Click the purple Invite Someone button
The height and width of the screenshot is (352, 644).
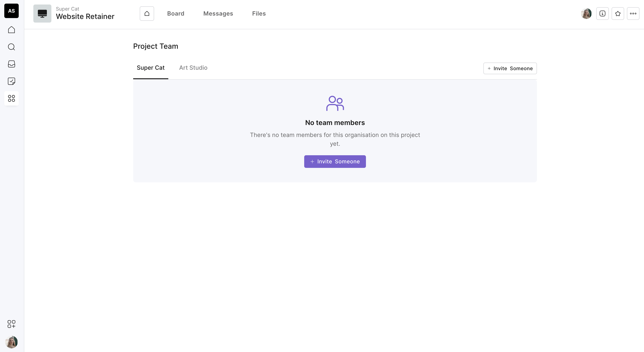pos(335,162)
